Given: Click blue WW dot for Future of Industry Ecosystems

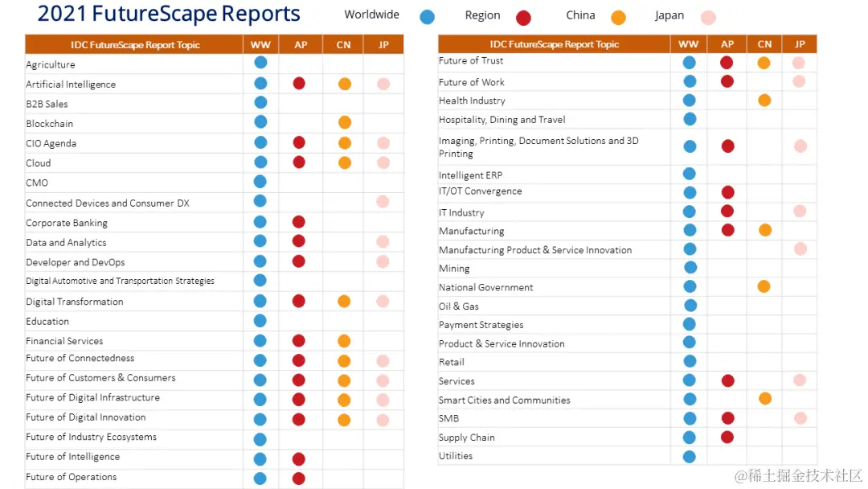Looking at the screenshot, I should point(260,440).
